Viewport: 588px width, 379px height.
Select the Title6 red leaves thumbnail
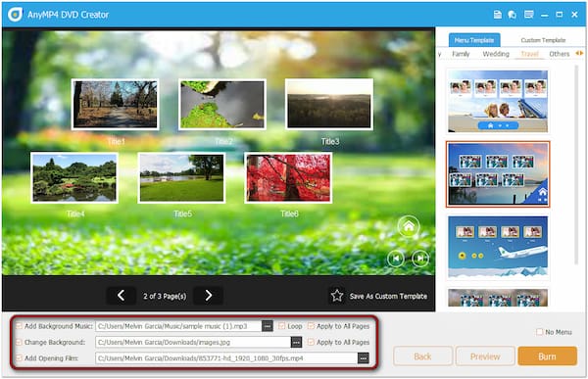[288, 177]
